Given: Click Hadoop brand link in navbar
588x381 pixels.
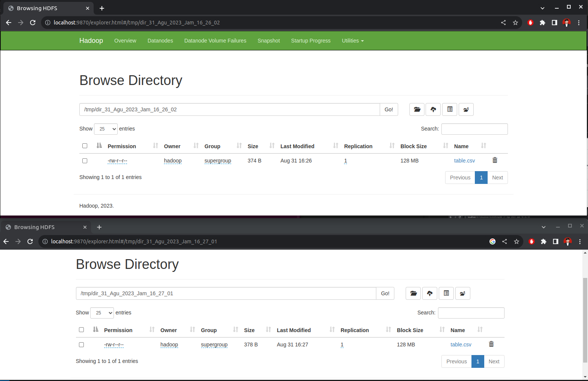Looking at the screenshot, I should click(91, 41).
